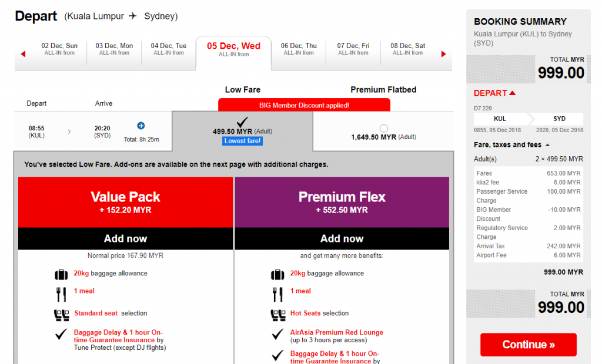602x364 pixels.
Task: Click the Premium Flex baggage suitcase icon
Action: point(277,274)
